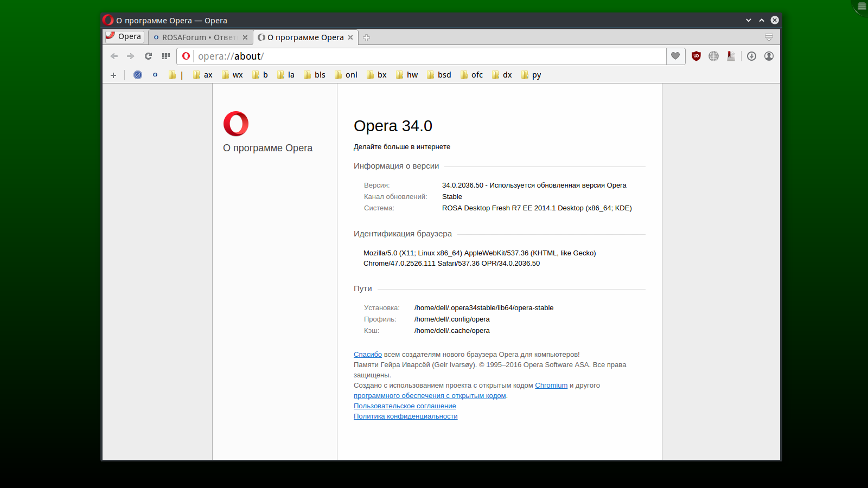Click the Opera badge in the address bar
This screenshot has width=868, height=488.
186,56
